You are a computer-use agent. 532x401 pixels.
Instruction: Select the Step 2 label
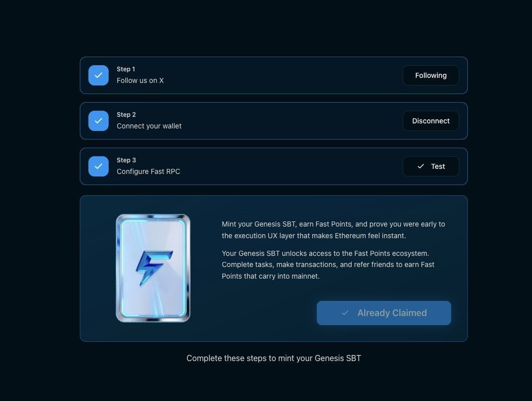[126, 115]
